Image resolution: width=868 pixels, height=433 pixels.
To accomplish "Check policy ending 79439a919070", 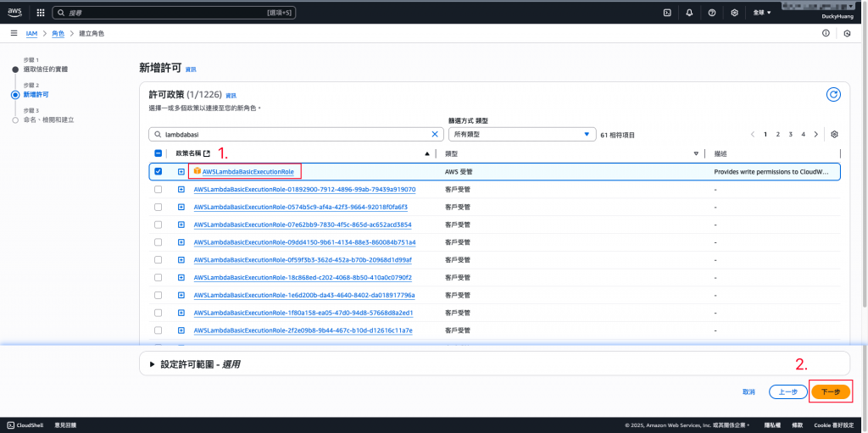I will 159,189.
